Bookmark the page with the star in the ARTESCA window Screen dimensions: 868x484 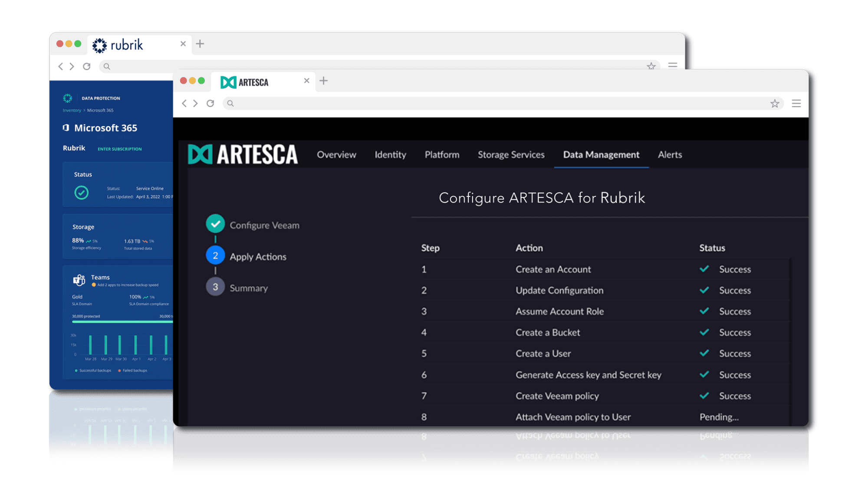(775, 103)
